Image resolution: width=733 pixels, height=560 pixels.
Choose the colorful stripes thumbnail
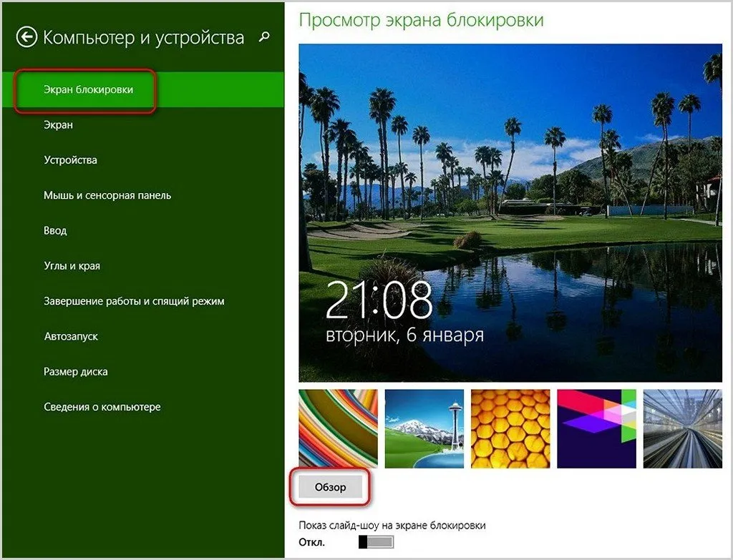338,428
